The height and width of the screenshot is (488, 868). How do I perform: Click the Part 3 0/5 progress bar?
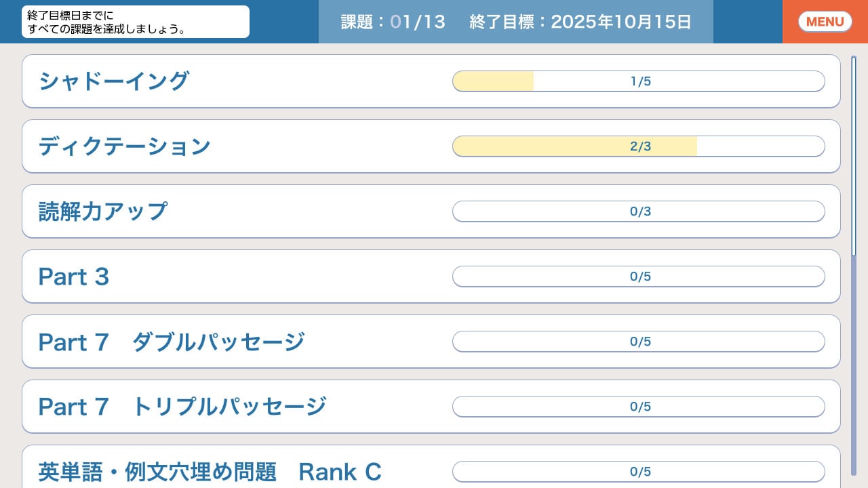pyautogui.click(x=638, y=276)
